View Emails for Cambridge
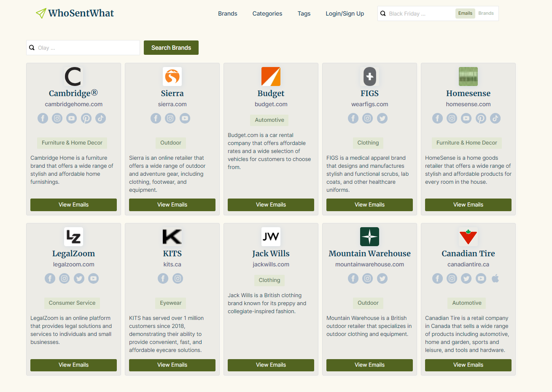This screenshot has height=392, width=552. click(73, 205)
